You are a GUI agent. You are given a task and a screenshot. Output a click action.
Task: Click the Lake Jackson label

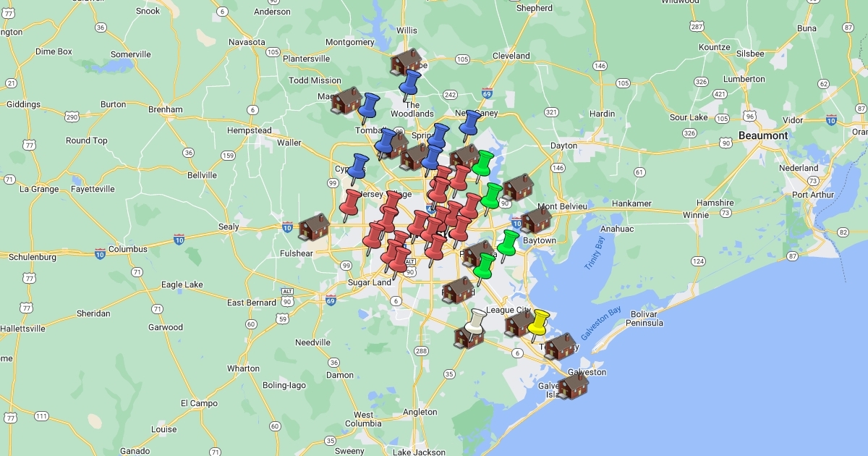[420, 452]
